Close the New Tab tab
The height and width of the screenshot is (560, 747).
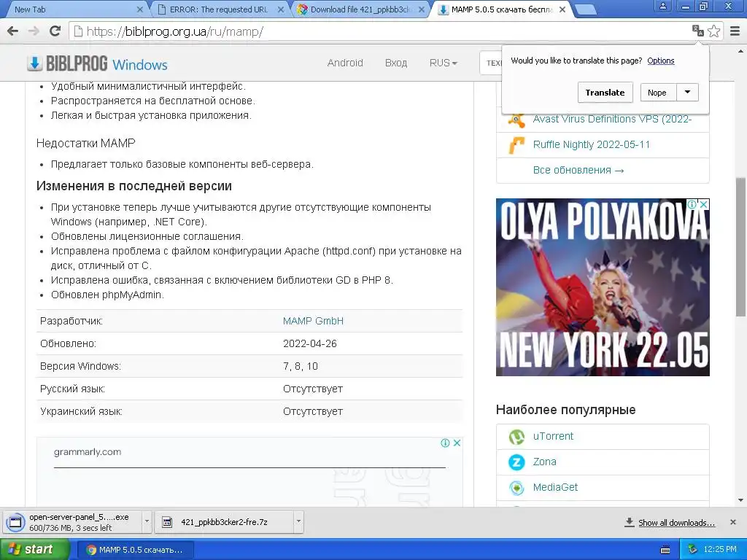(139, 9)
